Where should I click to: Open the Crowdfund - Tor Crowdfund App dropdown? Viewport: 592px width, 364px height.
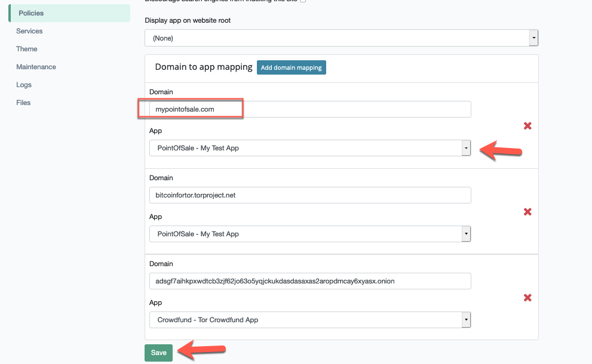point(310,320)
